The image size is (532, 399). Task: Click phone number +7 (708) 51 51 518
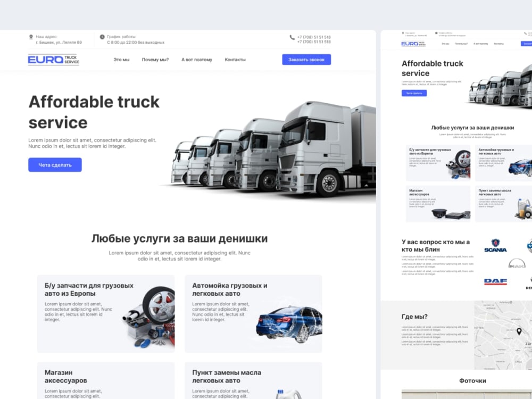[x=314, y=37]
